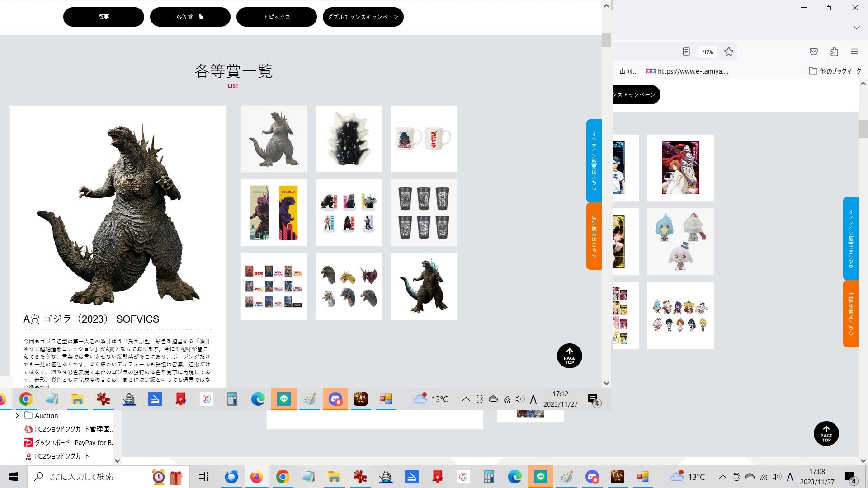The width and height of the screenshot is (868, 488).
Task: Reset the 70% zoom level indicator
Action: 707,52
